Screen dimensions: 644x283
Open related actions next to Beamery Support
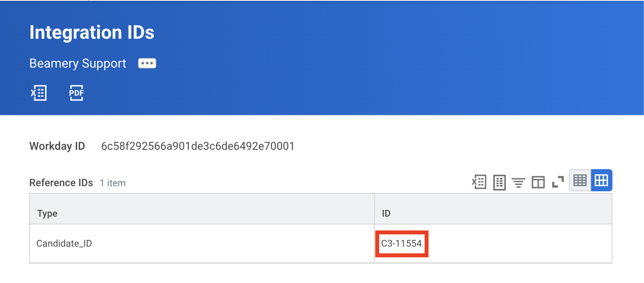(x=147, y=63)
